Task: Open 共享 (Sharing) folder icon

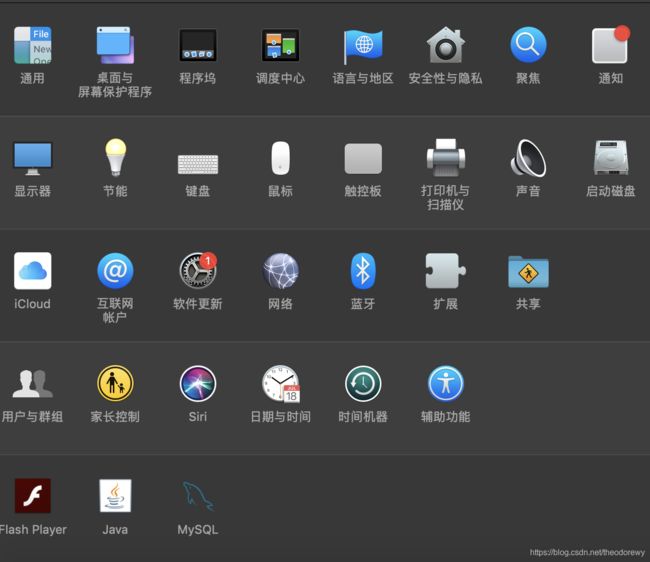Action: [528, 271]
